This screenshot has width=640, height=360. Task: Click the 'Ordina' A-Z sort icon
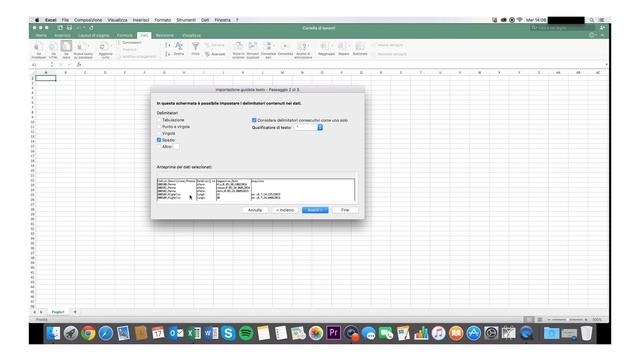coord(179,46)
